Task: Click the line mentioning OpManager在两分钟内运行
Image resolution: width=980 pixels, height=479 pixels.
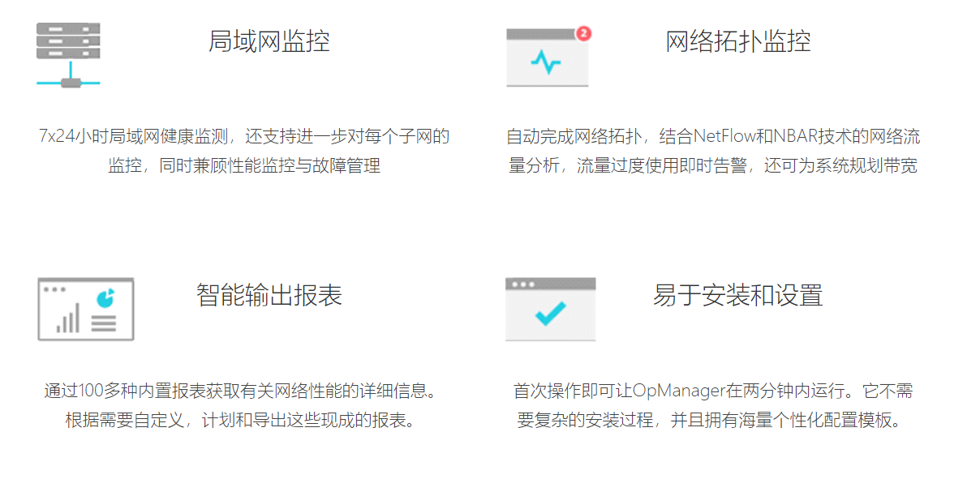Action: (x=713, y=391)
